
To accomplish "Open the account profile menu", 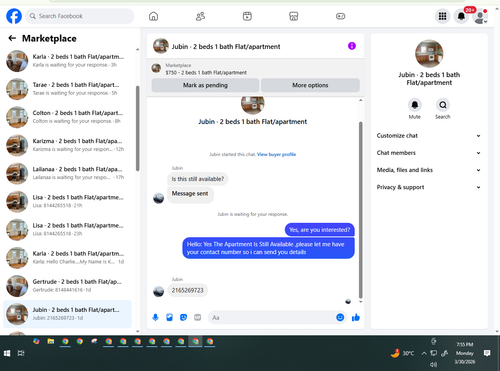I will pos(480,16).
